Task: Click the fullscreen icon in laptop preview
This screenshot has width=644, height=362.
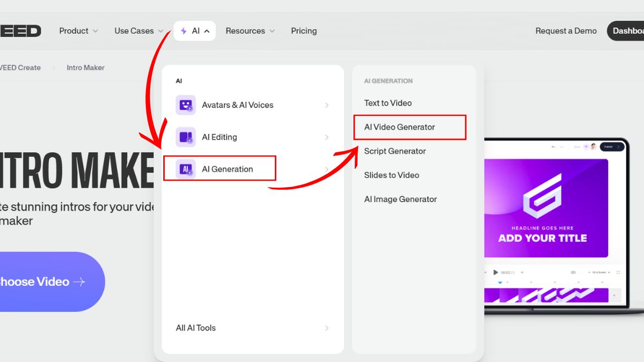Action: (x=618, y=272)
